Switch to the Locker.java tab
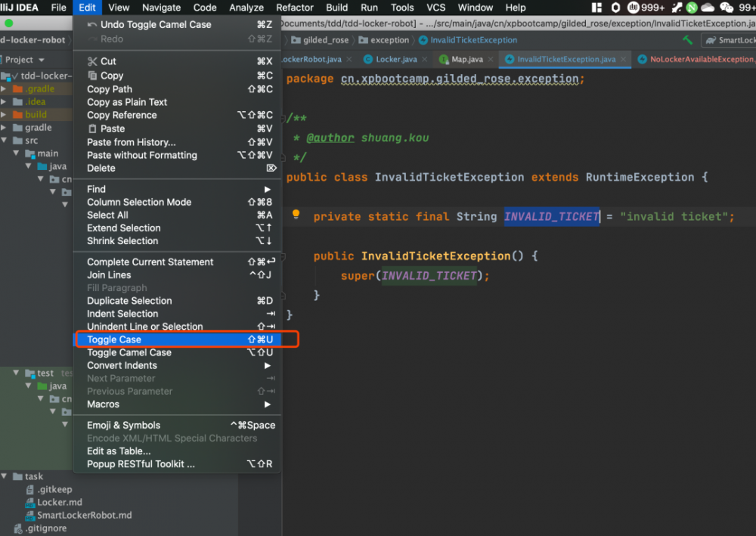This screenshot has width=756, height=536. 395,59
